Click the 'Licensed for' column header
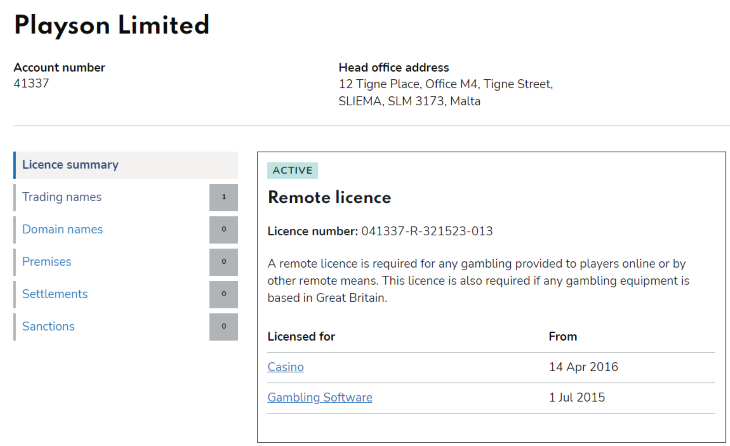 click(x=301, y=337)
